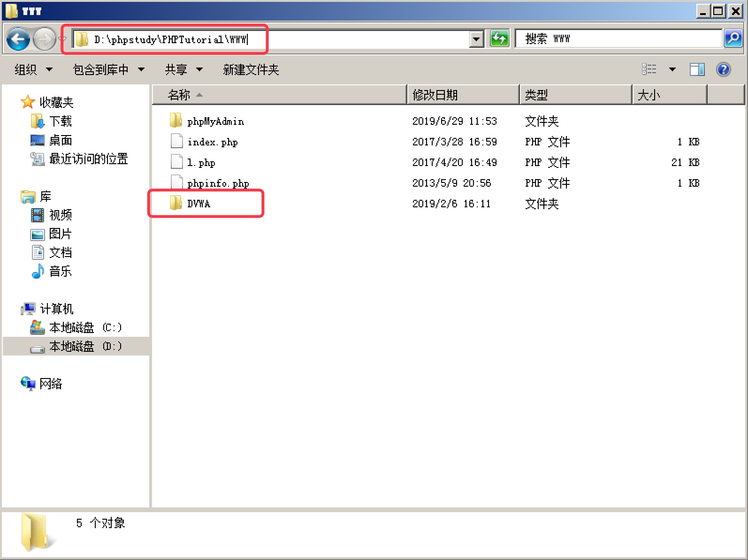This screenshot has height=560, width=748.
Task: Open 最近访问的位置 in the navigation pane
Action: [x=89, y=159]
